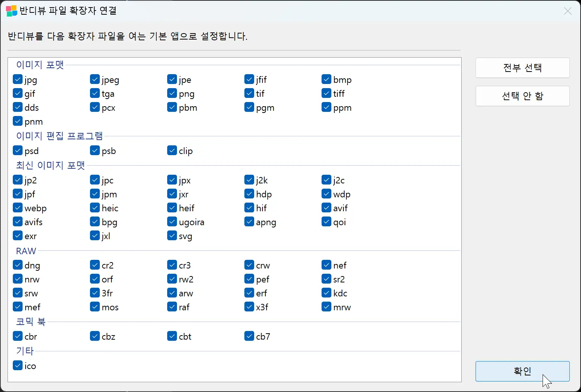Uncheck the avif format checkbox
The image size is (581, 392).
click(x=326, y=207)
